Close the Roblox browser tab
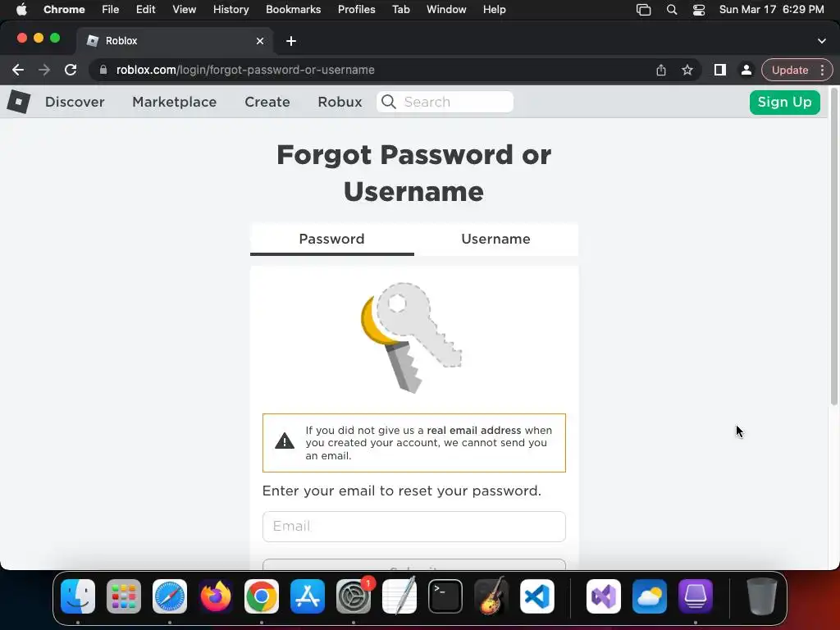Viewport: 840px width, 630px height. (x=260, y=41)
